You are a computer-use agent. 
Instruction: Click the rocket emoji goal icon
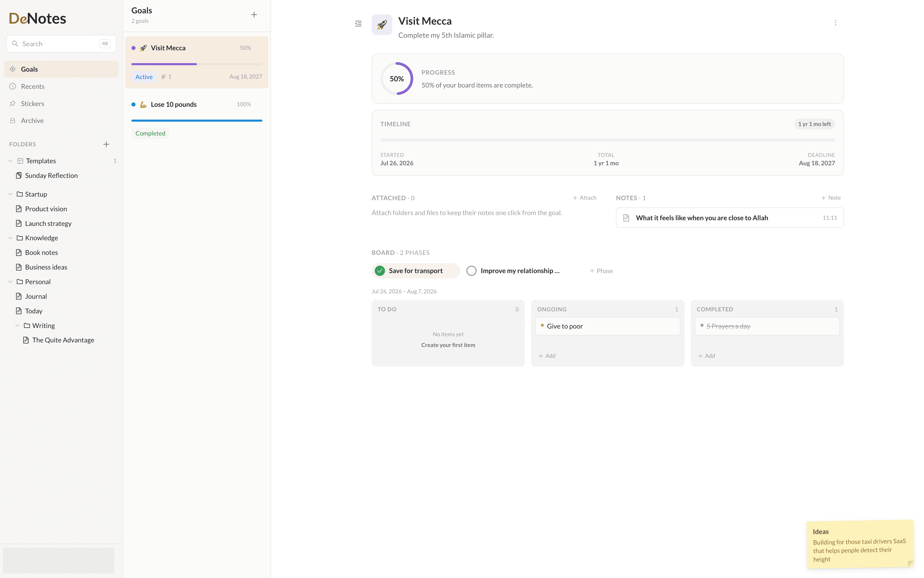pos(381,25)
